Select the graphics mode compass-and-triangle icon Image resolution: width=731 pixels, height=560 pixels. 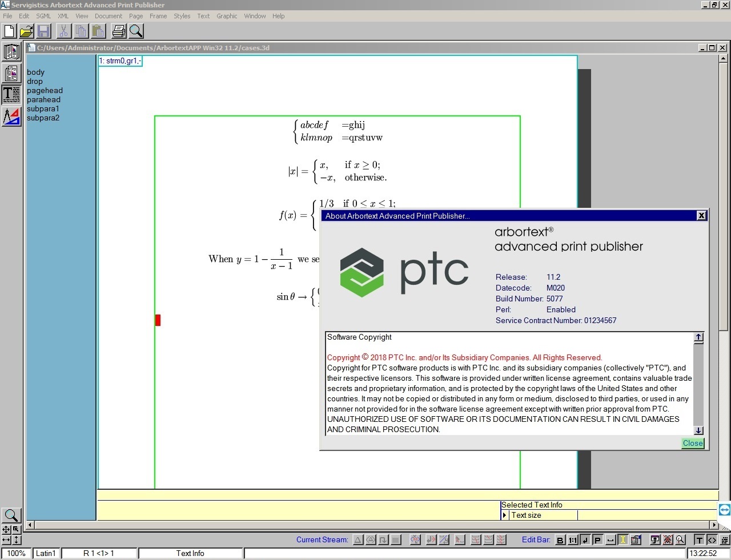(x=11, y=116)
